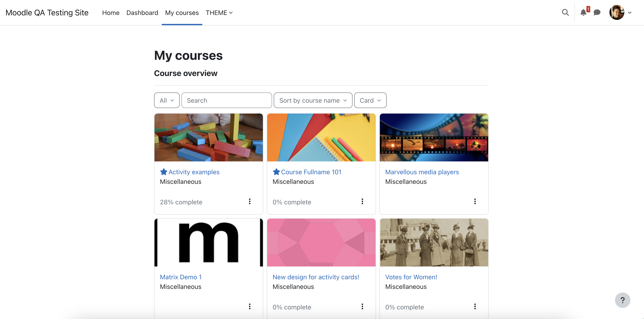The height and width of the screenshot is (319, 644).
Task: Click the user profile avatar
Action: click(x=616, y=12)
